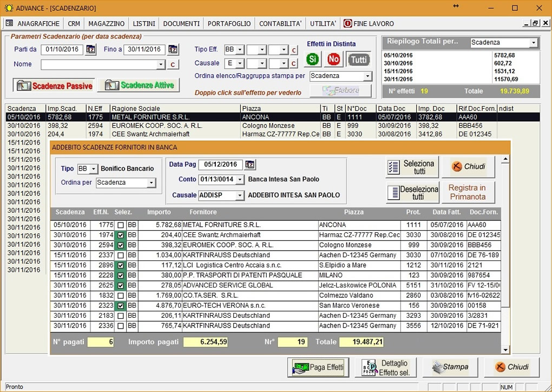The height and width of the screenshot is (392, 552).
Task: Click the Tutti button for Effetti in Distinta
Action: click(x=358, y=59)
